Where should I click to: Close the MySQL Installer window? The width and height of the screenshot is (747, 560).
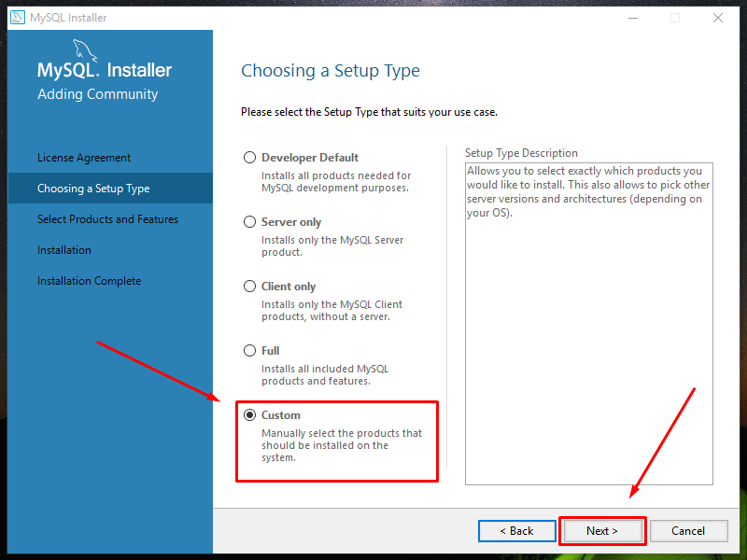718,18
